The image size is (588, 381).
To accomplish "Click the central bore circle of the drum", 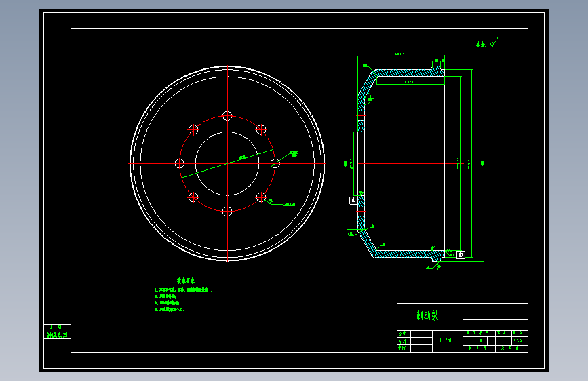I will coord(227,163).
